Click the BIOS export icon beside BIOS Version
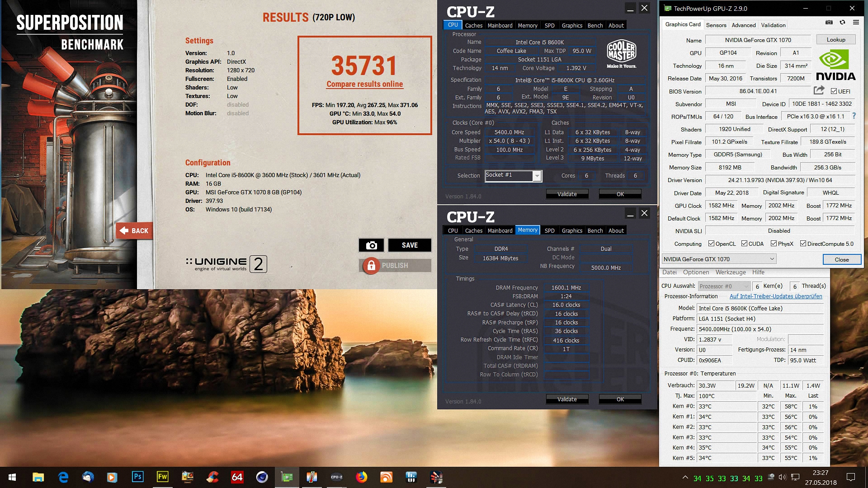Viewport: 868px width, 488px height. 818,90
